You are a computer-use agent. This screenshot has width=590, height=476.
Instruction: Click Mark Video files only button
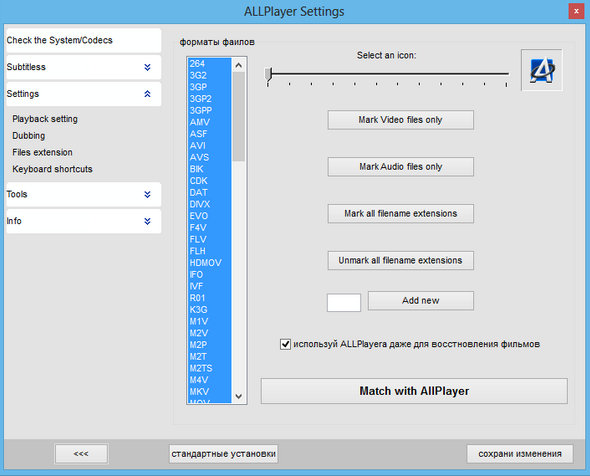pos(400,120)
